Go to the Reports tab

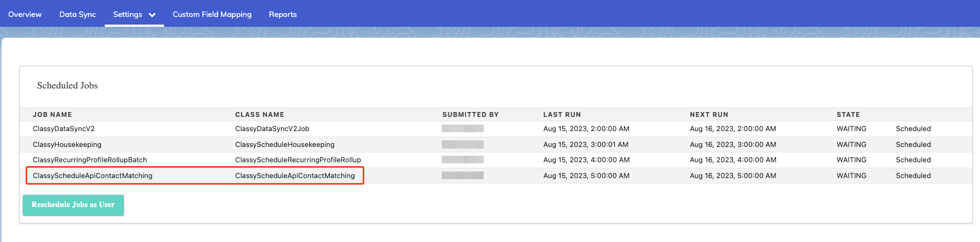click(282, 14)
